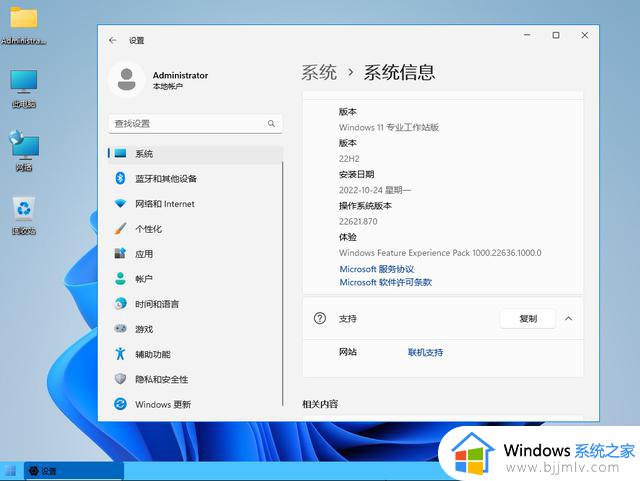Image resolution: width=640 pixels, height=481 pixels.
Task: Click the network diamond icon in sidebar
Action: [x=120, y=203]
